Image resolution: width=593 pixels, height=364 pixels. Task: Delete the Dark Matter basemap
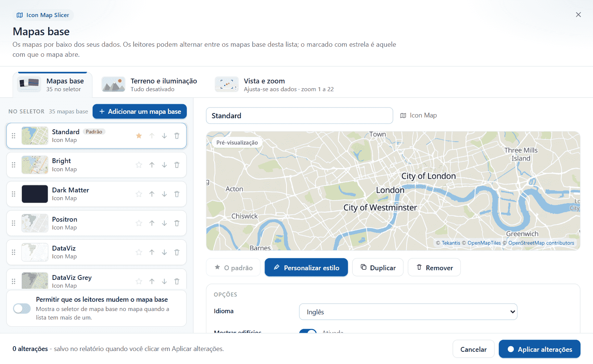pos(177,194)
